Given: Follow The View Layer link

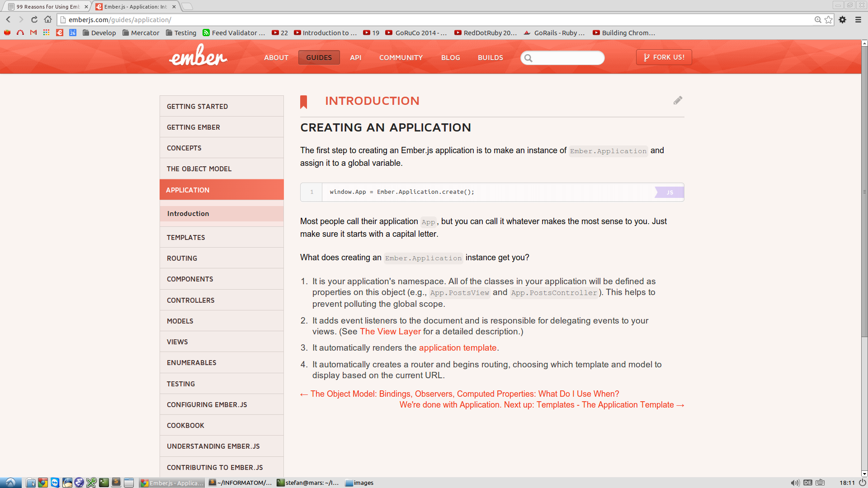Looking at the screenshot, I should [x=390, y=331].
